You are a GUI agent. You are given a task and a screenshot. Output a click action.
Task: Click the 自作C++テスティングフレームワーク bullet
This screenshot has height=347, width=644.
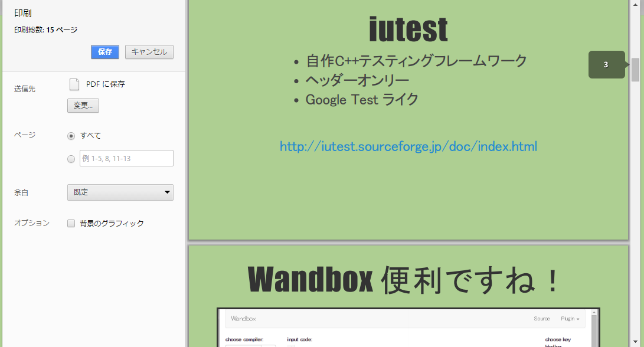(x=417, y=61)
